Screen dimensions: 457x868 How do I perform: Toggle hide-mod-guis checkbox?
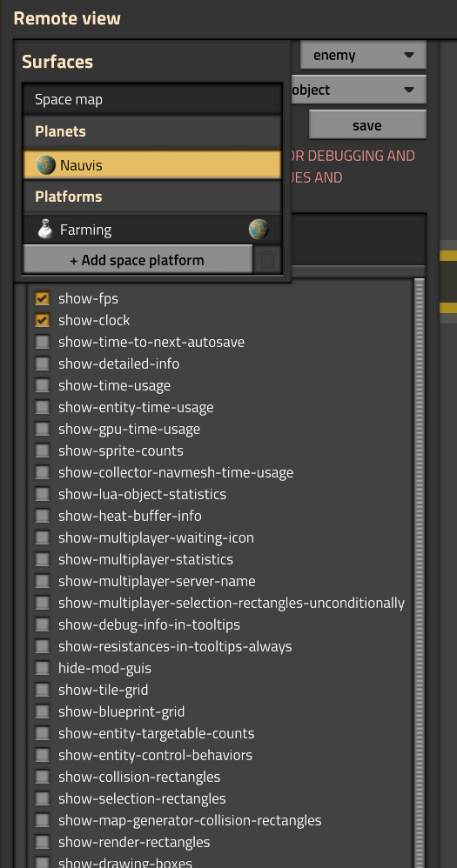42,668
